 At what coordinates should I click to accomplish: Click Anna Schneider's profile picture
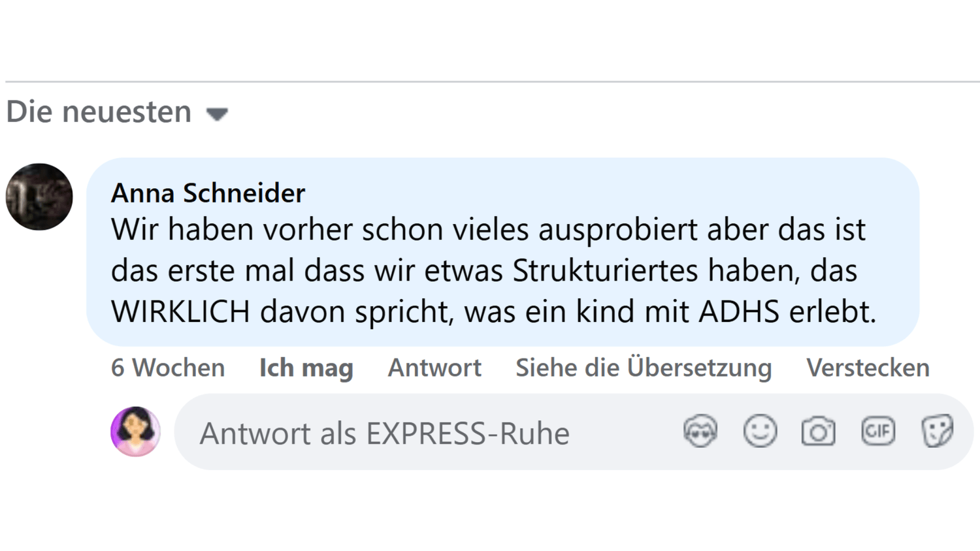click(x=39, y=197)
